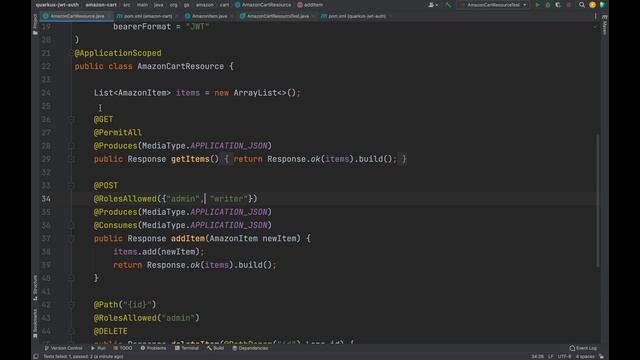Open the inspections checkmark widget

point(595,27)
